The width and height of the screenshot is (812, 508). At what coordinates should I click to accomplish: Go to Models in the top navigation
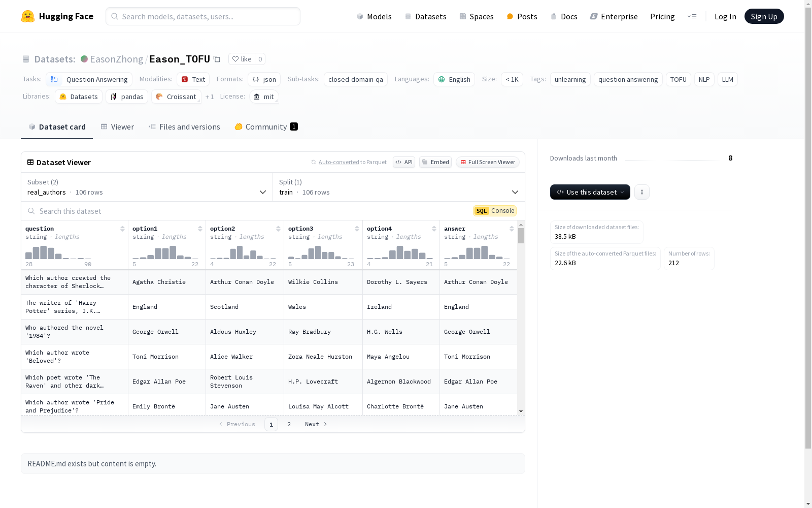click(374, 16)
